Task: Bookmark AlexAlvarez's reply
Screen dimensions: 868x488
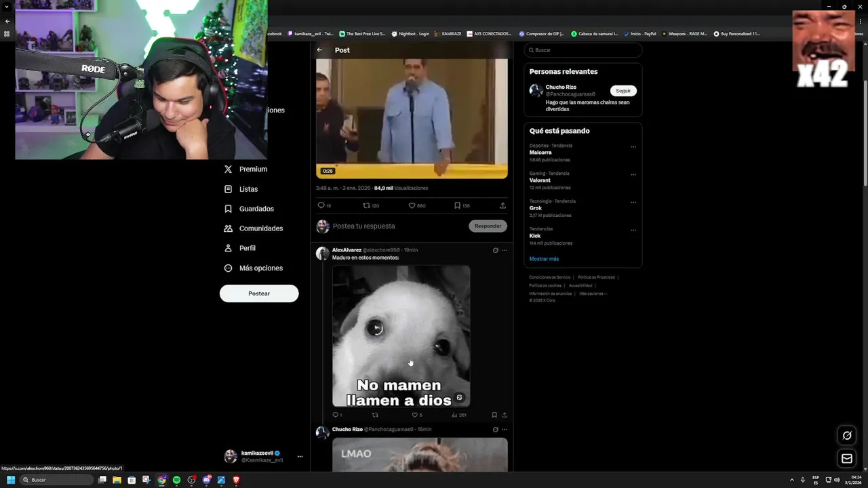Action: (494, 415)
